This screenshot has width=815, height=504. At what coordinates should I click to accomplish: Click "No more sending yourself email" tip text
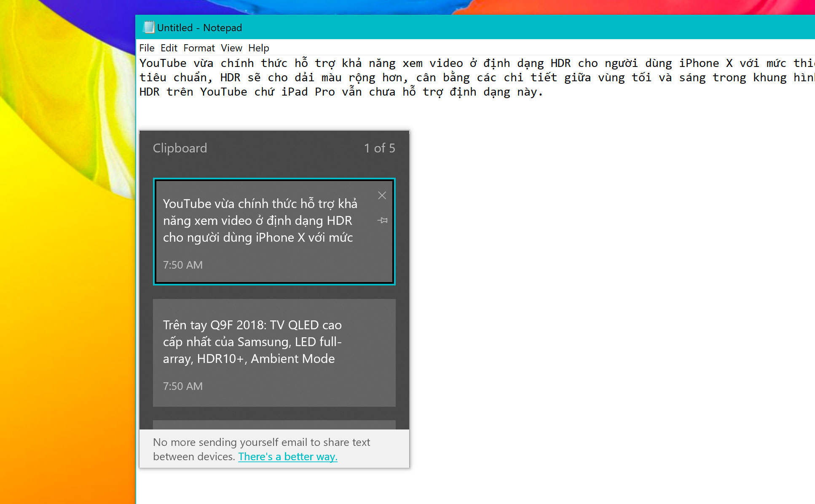point(261,449)
